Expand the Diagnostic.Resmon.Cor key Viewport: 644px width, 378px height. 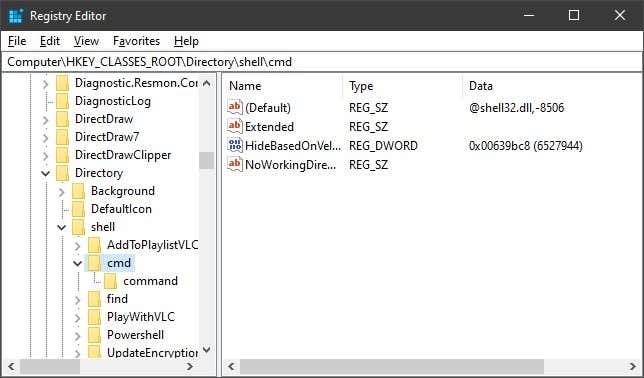46,84
